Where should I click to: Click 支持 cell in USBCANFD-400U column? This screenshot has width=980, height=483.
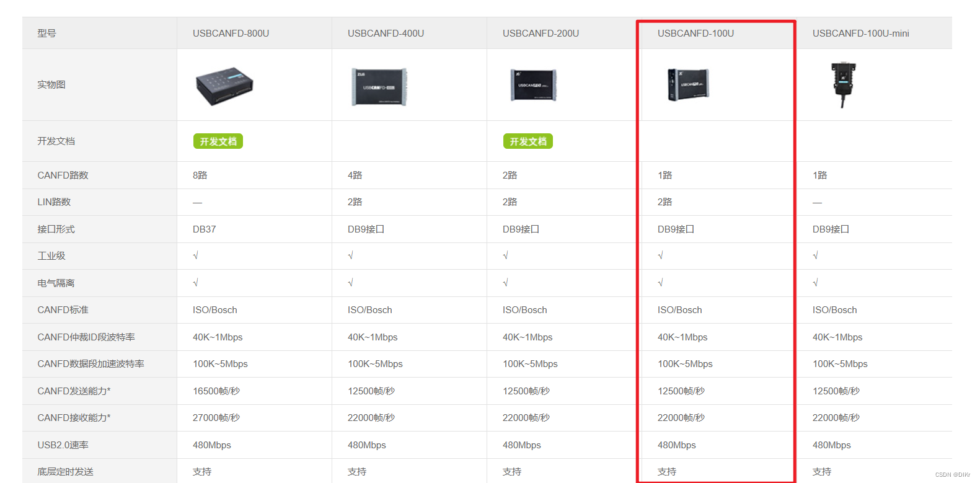[x=357, y=472]
